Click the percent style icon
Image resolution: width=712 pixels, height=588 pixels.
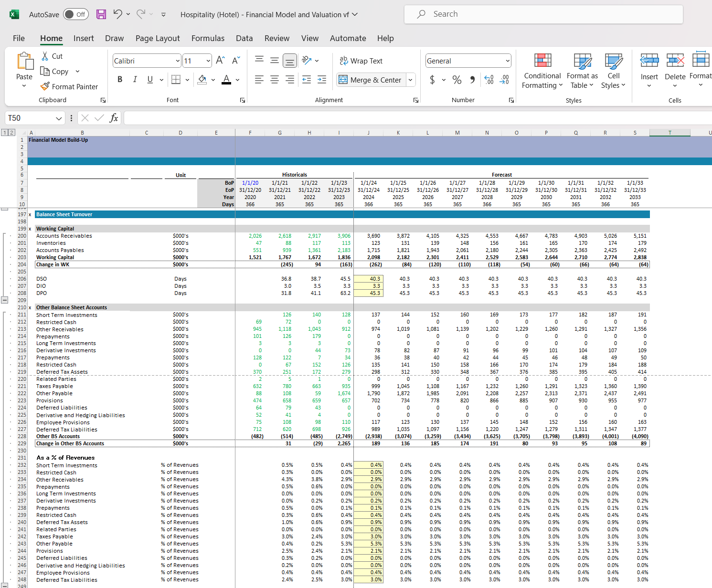coord(457,80)
